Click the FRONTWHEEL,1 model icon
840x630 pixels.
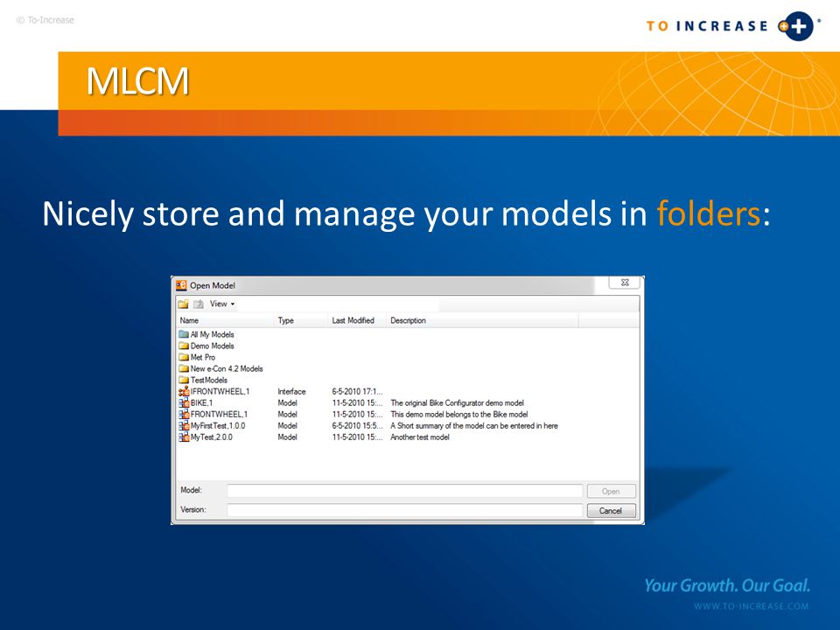[184, 414]
